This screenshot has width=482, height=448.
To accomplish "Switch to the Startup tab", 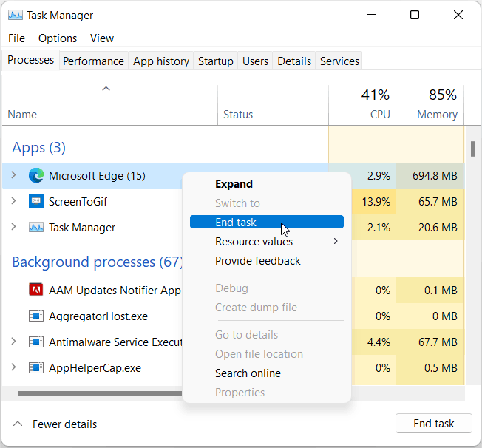I will (215, 61).
